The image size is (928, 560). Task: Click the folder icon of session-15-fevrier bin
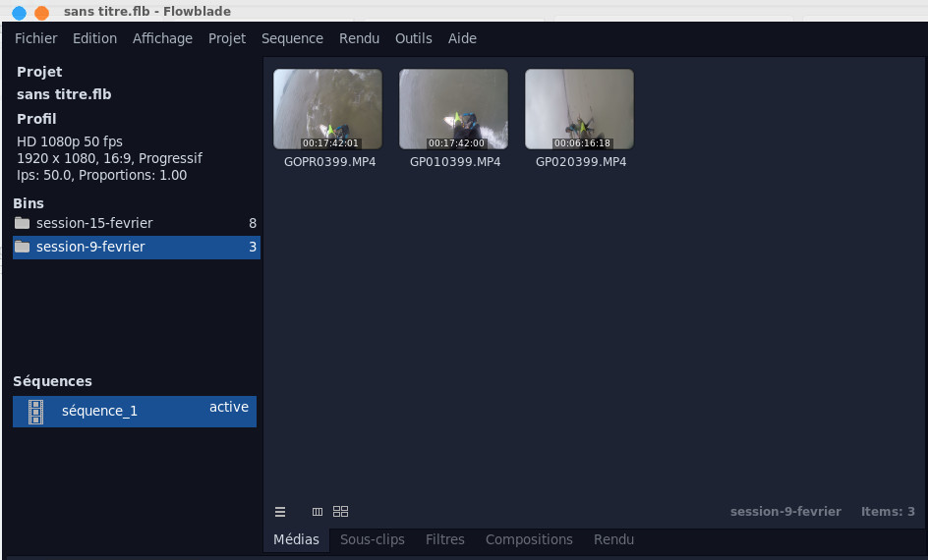[23, 223]
